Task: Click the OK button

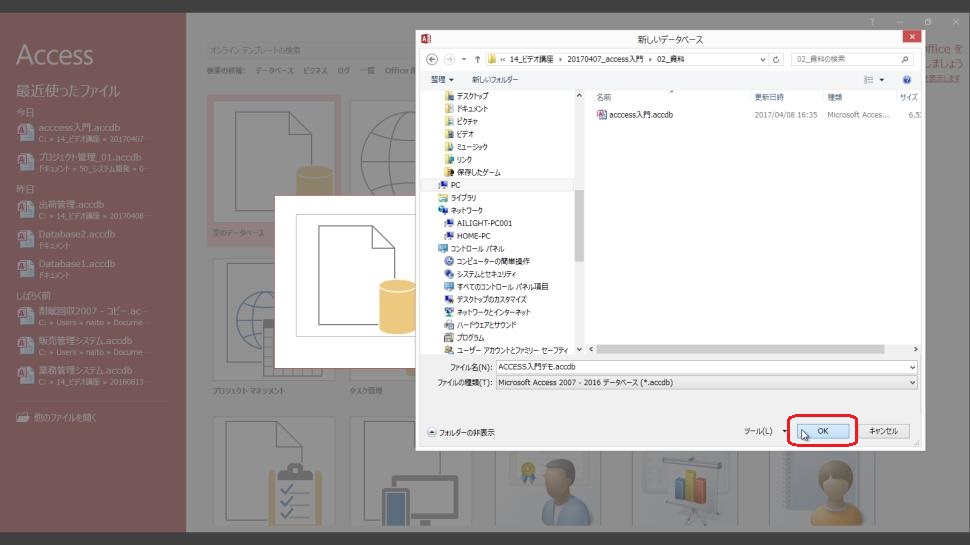Action: coord(823,431)
